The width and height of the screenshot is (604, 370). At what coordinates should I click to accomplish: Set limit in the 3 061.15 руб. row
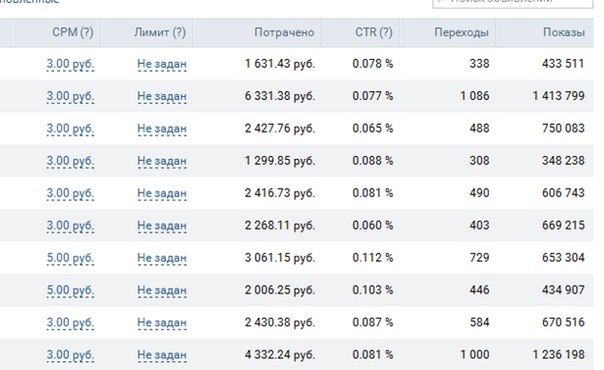point(162,258)
